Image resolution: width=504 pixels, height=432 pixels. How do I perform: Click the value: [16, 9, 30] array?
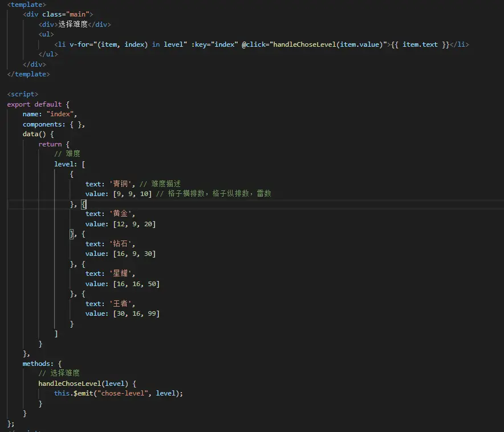120,254
